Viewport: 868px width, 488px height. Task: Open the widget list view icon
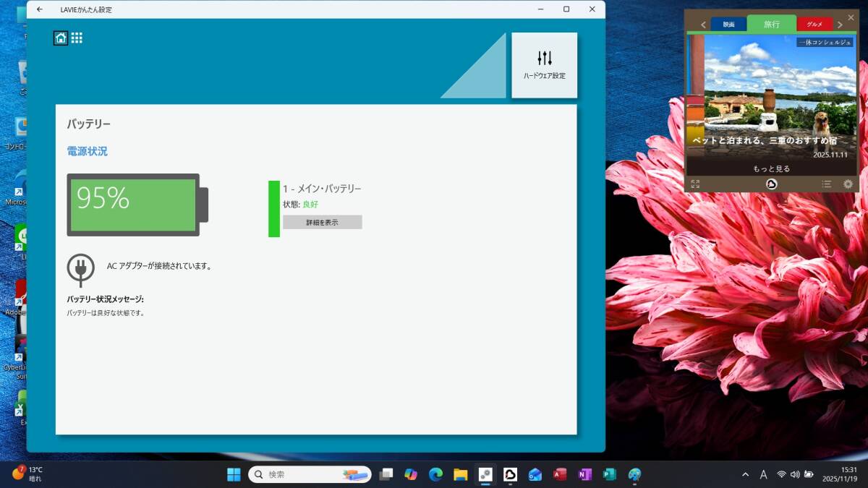tap(826, 184)
